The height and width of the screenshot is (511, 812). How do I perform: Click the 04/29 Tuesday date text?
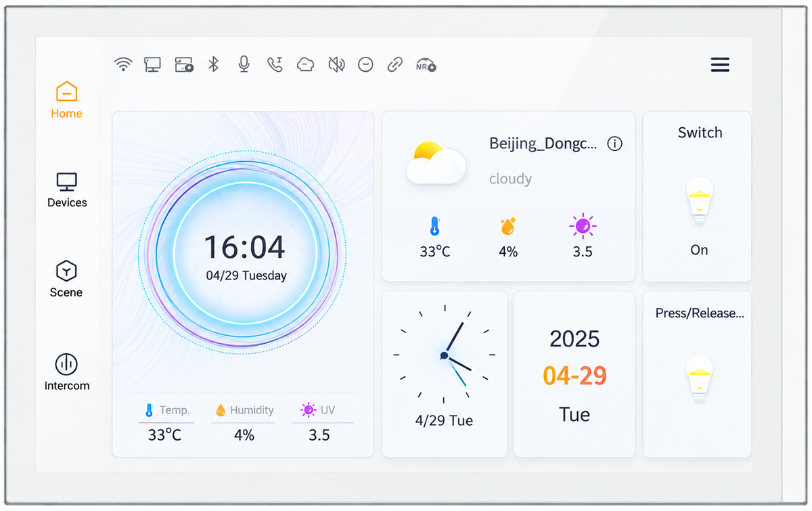[x=246, y=276]
